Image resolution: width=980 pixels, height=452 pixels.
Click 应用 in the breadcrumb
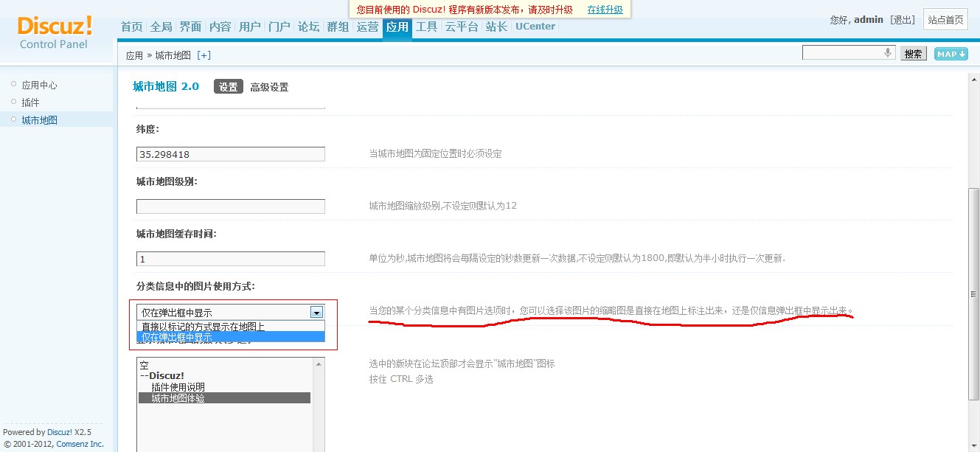134,55
